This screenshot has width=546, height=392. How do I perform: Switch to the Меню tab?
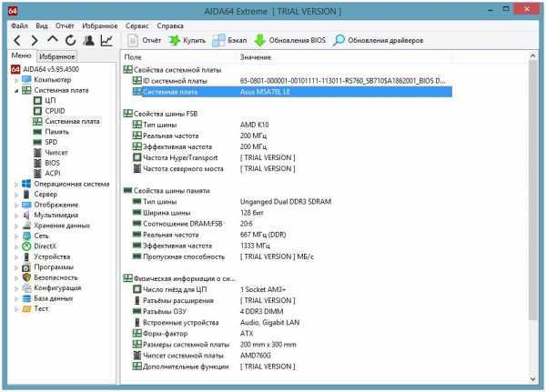point(21,55)
